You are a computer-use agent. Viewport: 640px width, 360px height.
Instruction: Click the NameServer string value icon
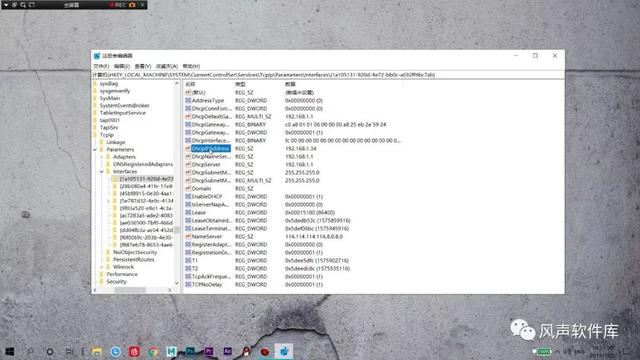pyautogui.click(x=188, y=236)
